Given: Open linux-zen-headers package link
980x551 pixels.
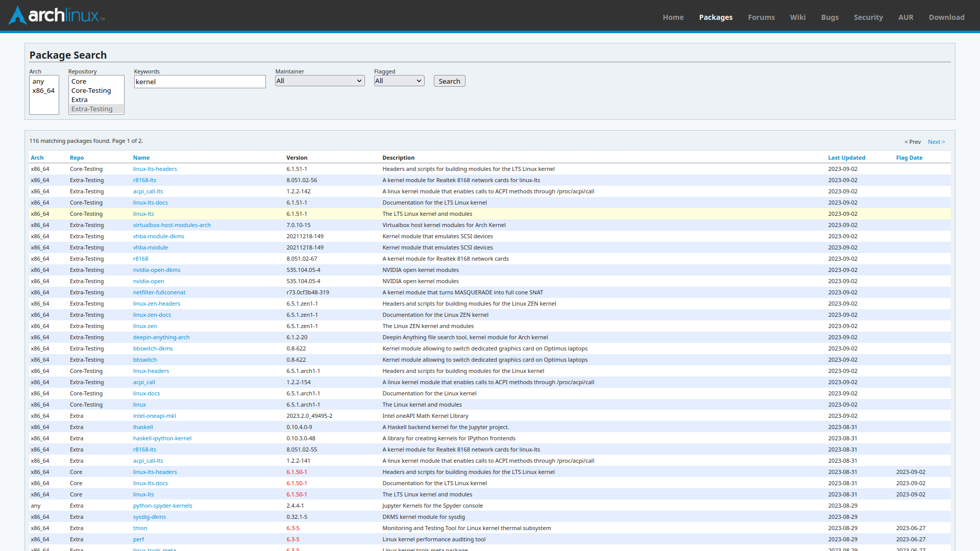Looking at the screenshot, I should (x=157, y=304).
